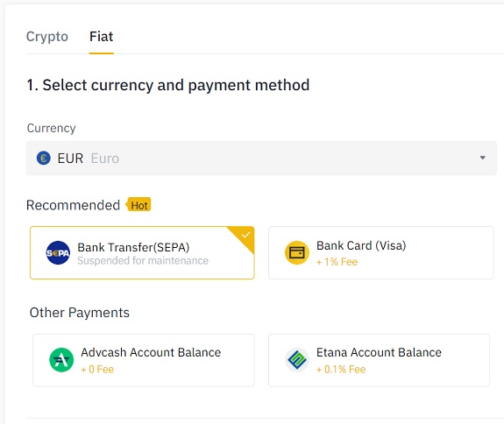This screenshot has width=504, height=424.
Task: Click the green Advcash logo icon
Action: (61, 360)
